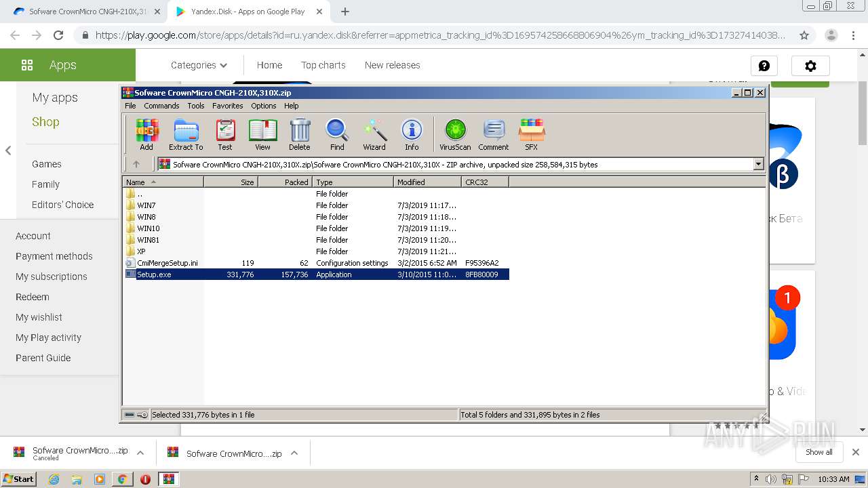The width and height of the screenshot is (868, 488).
Task: Open the Commands menu
Action: [161, 106]
